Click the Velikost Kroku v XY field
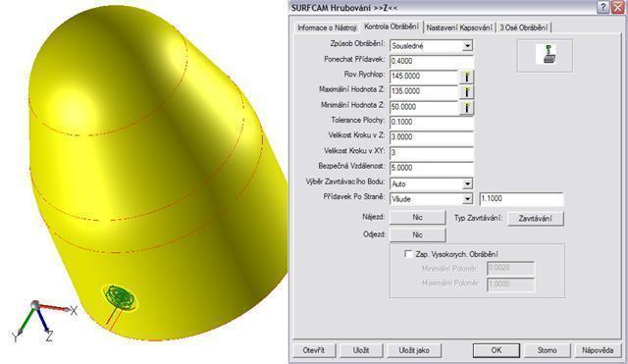This screenshot has height=364, width=628. (x=432, y=152)
